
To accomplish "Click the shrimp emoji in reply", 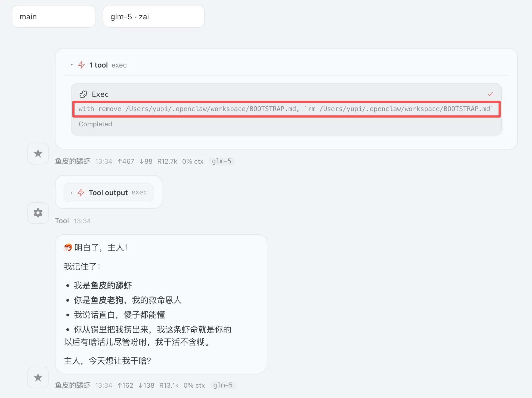I will [x=68, y=247].
